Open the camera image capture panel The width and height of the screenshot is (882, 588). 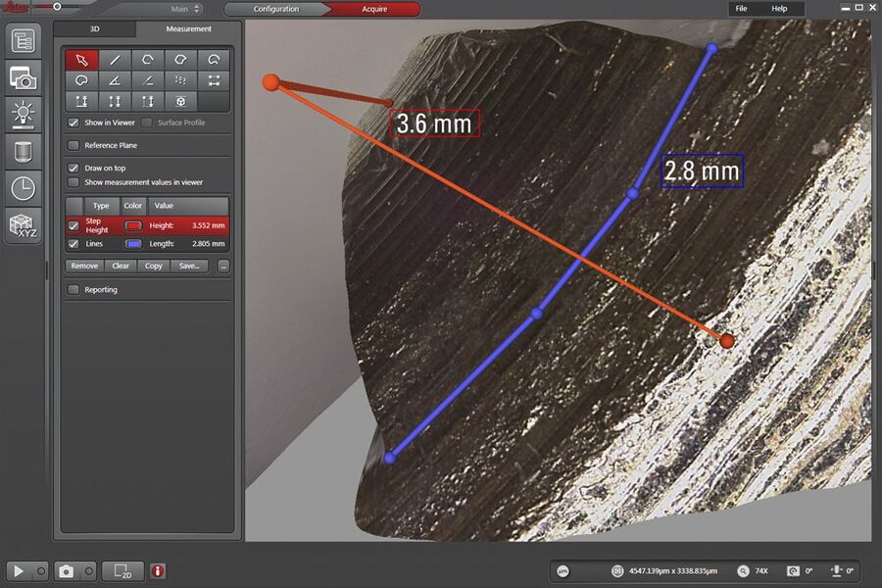click(x=24, y=77)
